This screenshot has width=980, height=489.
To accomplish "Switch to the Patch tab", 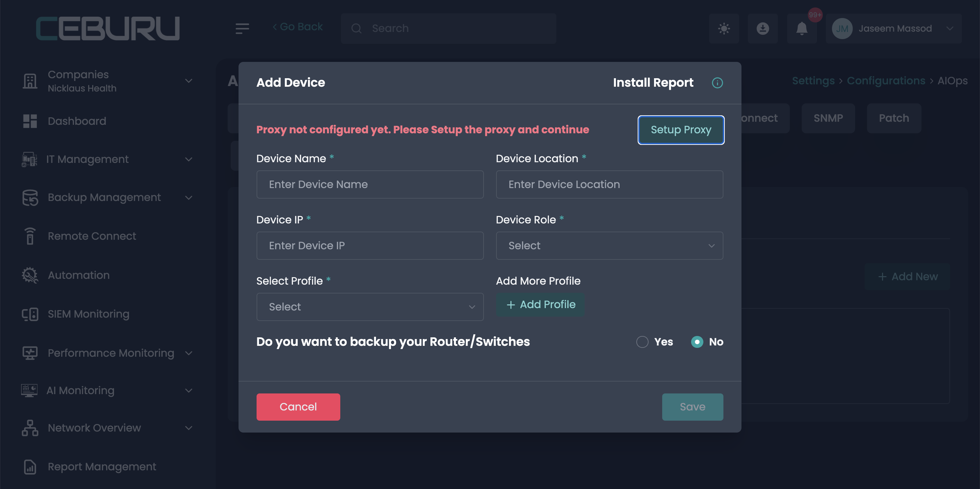I will pos(894,118).
